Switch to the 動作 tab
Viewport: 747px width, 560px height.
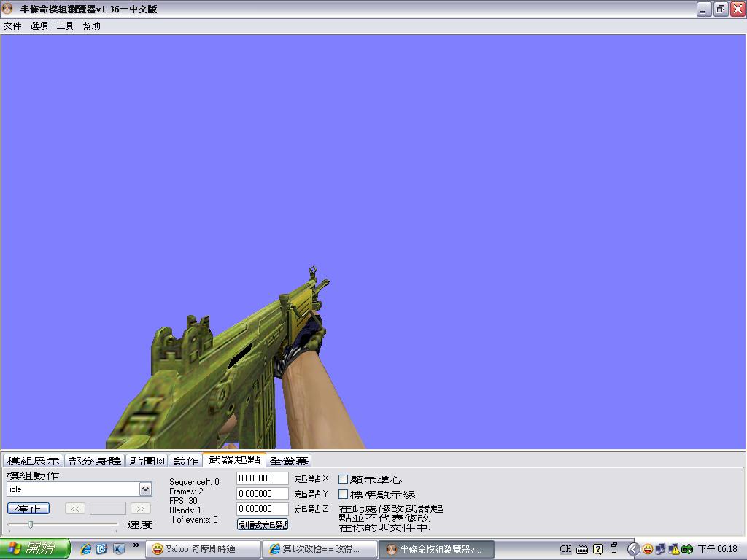[186, 461]
